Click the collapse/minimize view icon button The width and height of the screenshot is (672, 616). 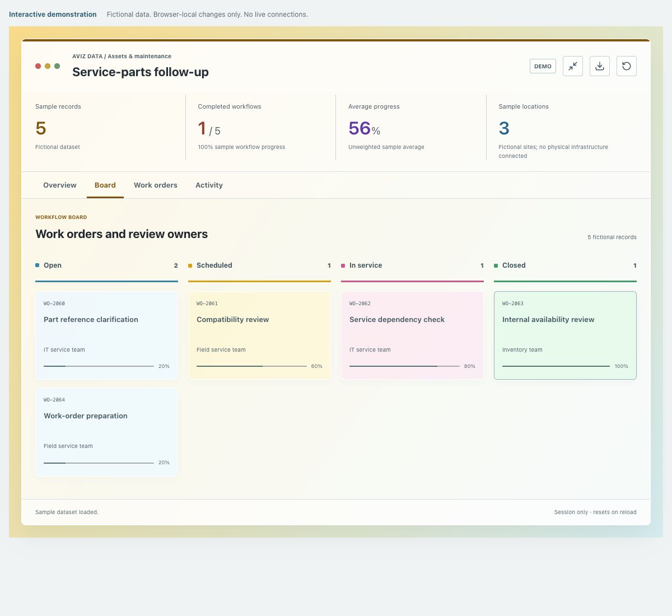[x=573, y=66]
